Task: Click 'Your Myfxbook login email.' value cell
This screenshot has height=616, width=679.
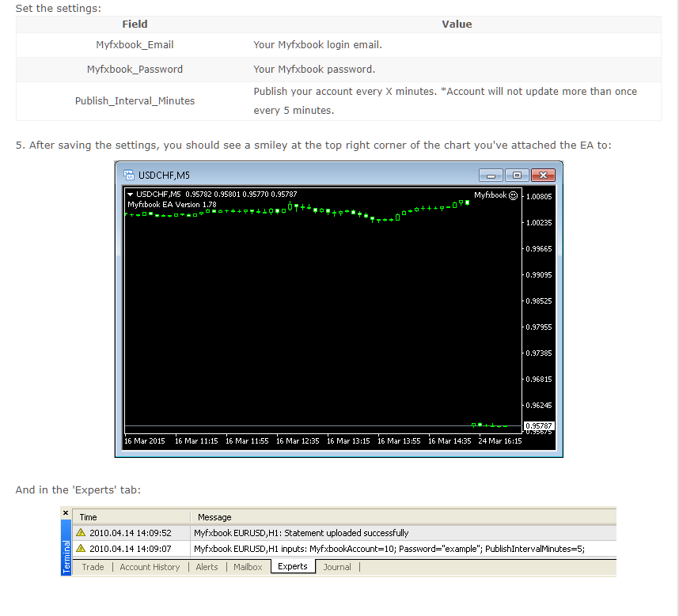Action: tap(457, 44)
